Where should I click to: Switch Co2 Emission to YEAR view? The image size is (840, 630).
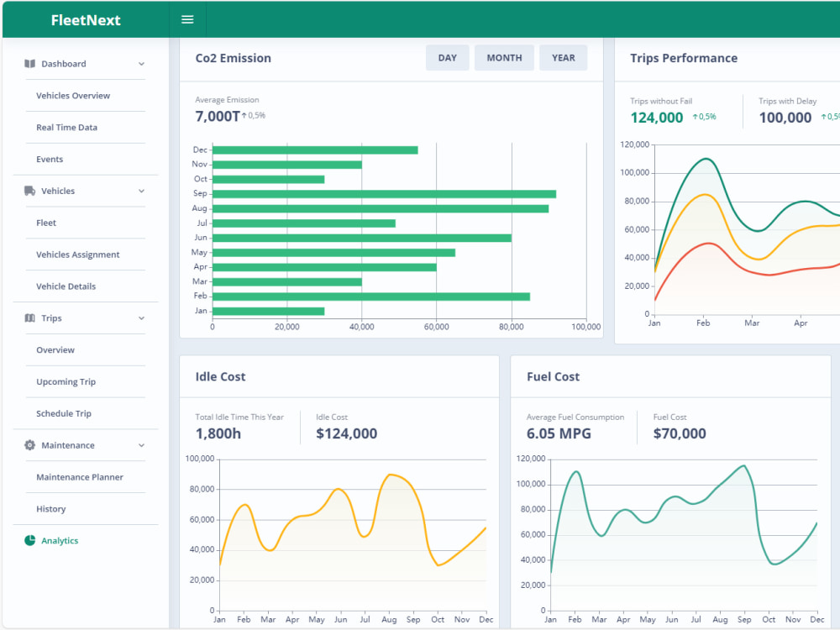(563, 58)
